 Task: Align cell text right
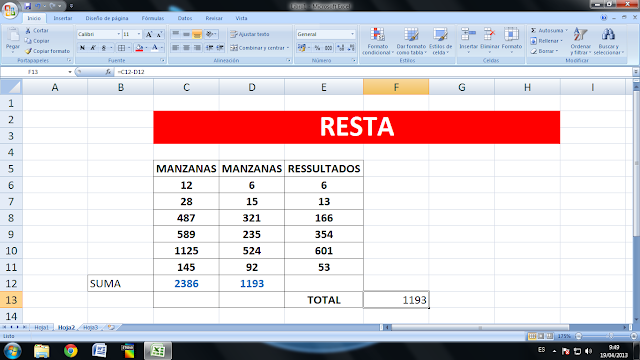[197, 48]
